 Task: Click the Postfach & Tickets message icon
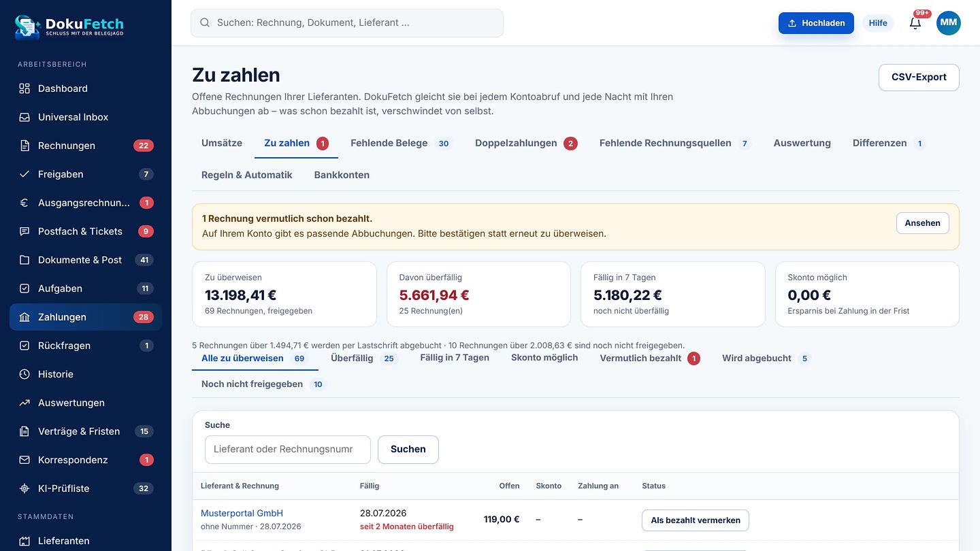tap(24, 231)
